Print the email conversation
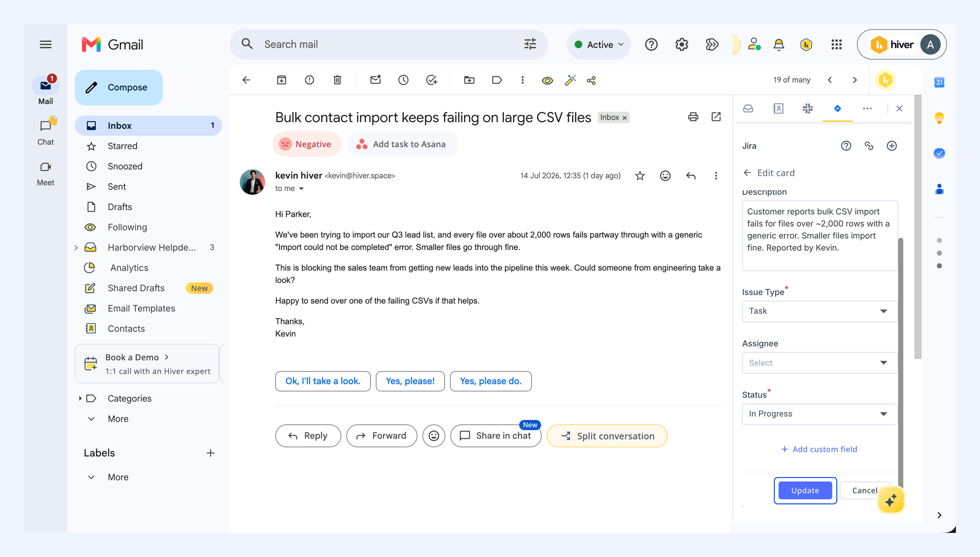Screen dimensions: 980x557 pos(693,117)
